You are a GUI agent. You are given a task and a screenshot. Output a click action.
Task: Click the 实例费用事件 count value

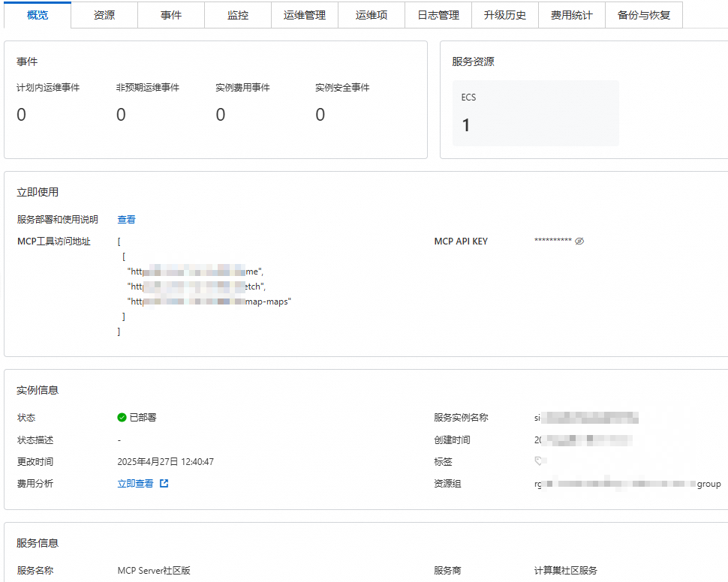pos(221,115)
